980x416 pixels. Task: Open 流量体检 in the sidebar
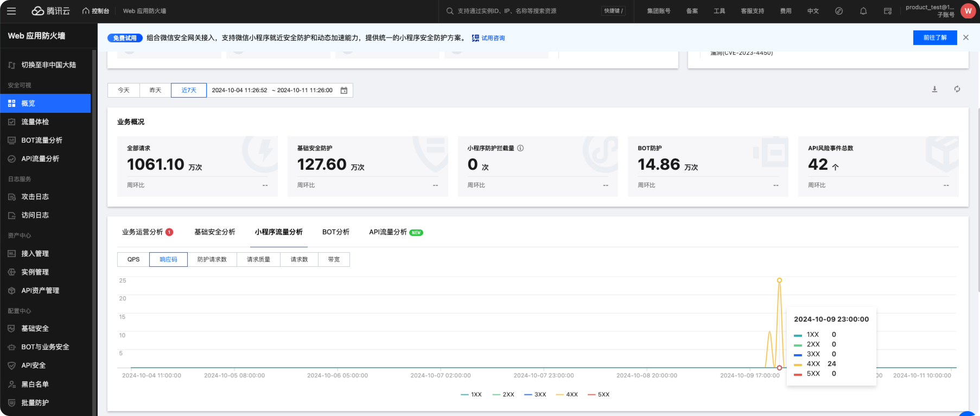click(46, 121)
